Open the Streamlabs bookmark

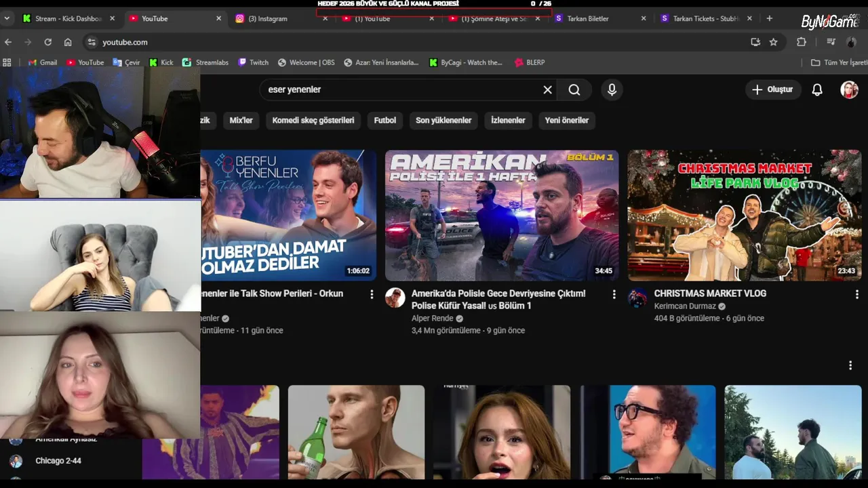tap(205, 62)
